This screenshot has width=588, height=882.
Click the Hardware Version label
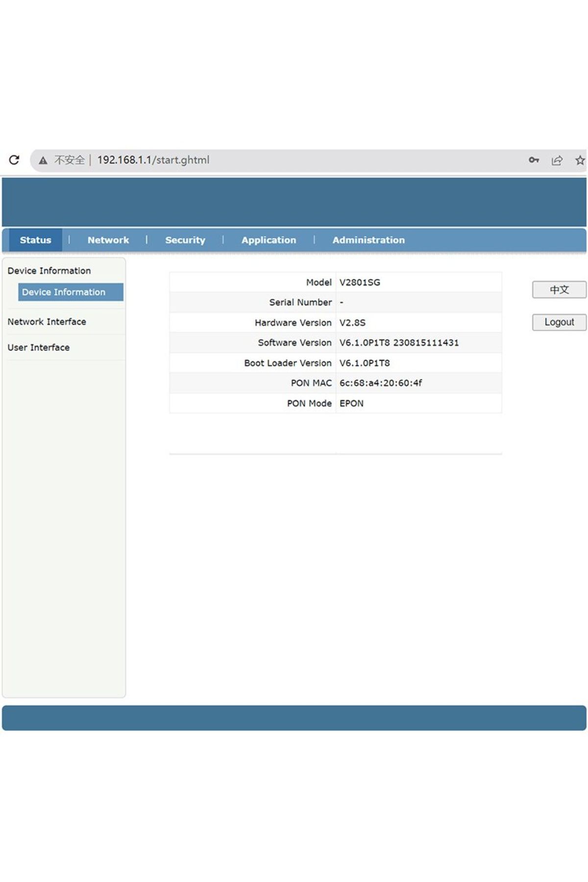(x=293, y=323)
